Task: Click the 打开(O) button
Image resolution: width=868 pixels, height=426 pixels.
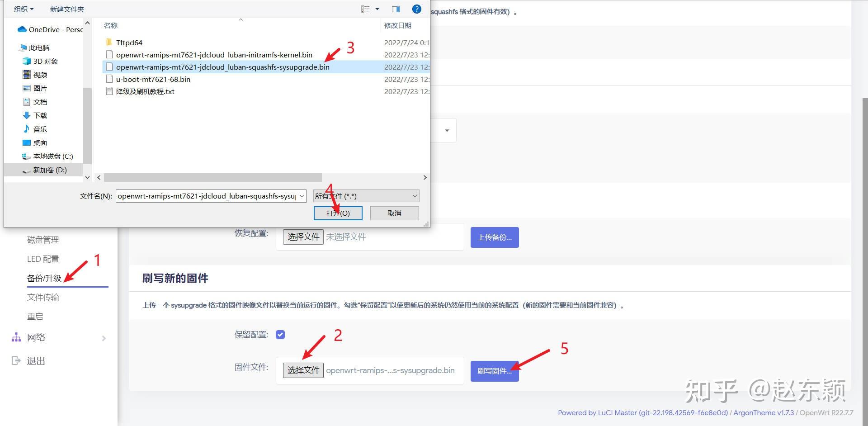Action: [338, 213]
